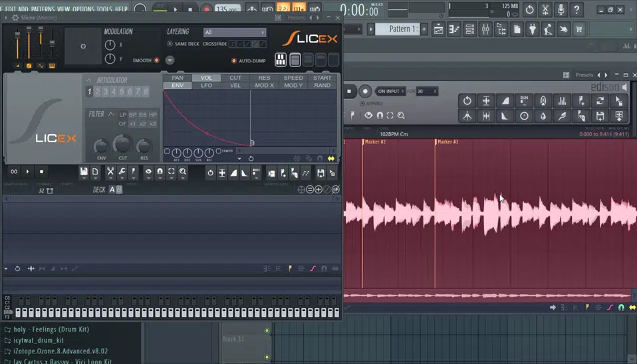Switch to the LFO envelope tab
The width and height of the screenshot is (637, 364).
pyautogui.click(x=206, y=85)
